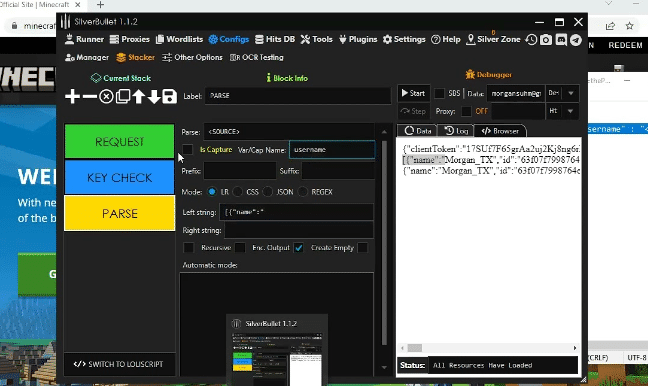Select LR parse mode

tap(212, 192)
